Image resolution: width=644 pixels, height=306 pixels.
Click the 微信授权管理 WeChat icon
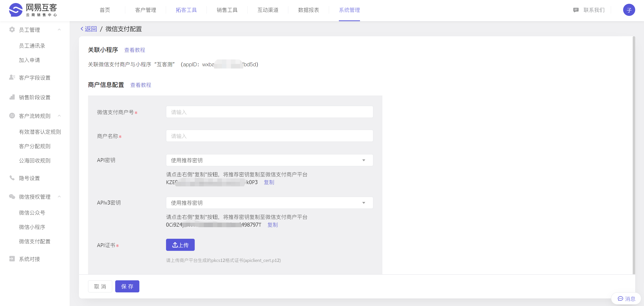point(12,197)
